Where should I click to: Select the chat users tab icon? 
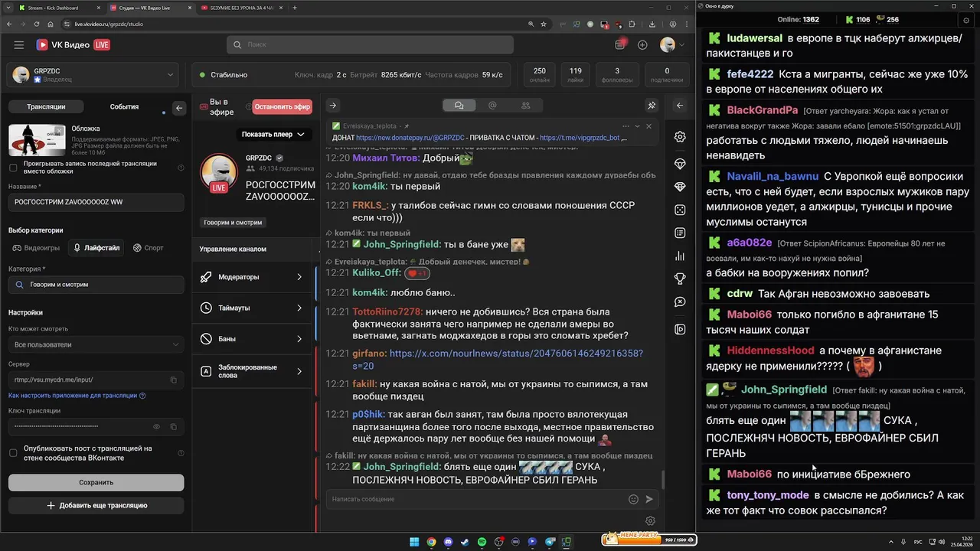[x=525, y=106]
